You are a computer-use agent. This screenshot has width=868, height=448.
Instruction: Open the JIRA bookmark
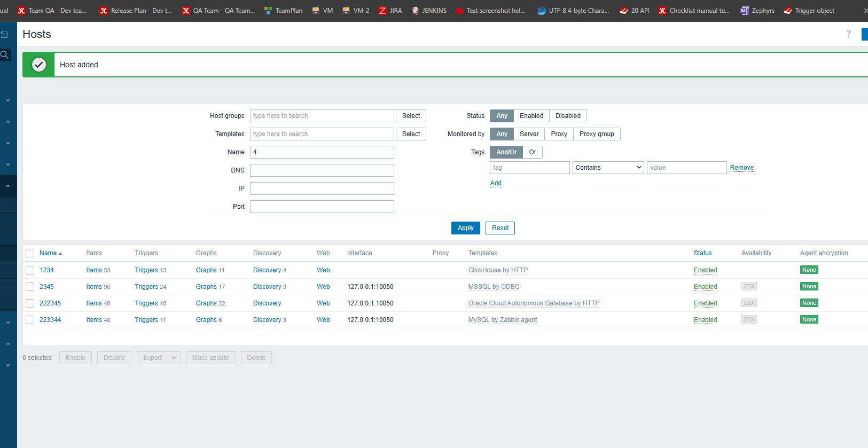(390, 11)
